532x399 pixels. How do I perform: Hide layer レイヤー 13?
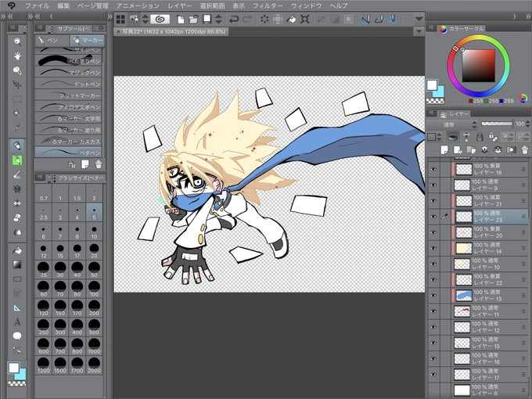[433, 296]
